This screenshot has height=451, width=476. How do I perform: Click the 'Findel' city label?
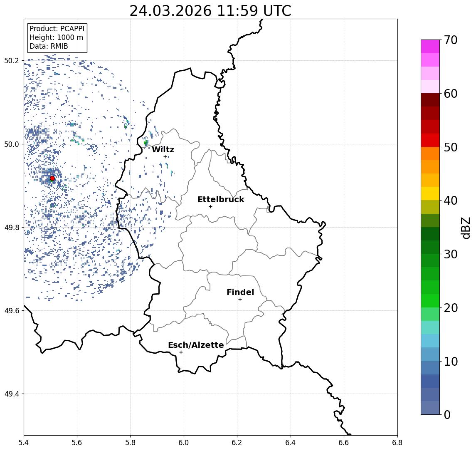[x=240, y=292]
